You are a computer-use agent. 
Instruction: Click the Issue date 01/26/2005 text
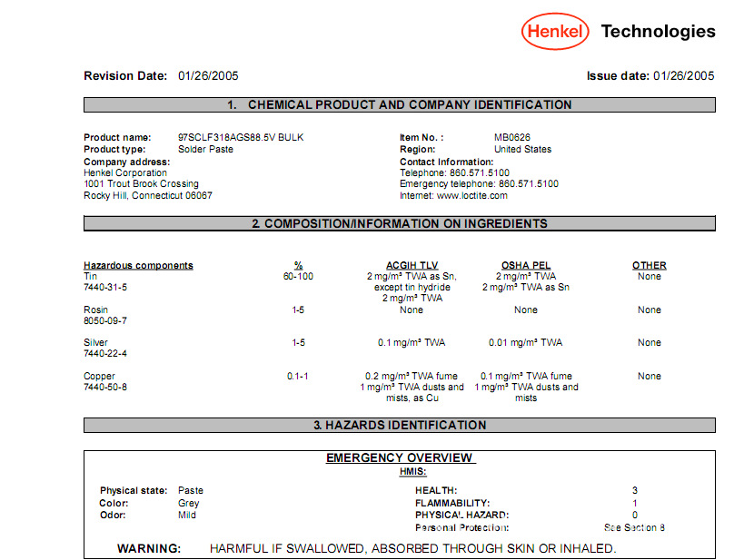pyautogui.click(x=650, y=76)
